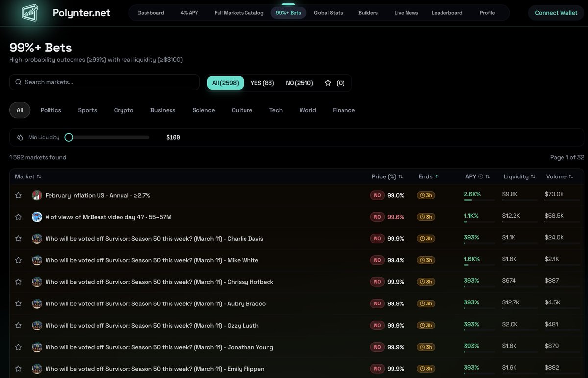Select the 99%+ Bets tab
The height and width of the screenshot is (378, 588).
(289, 13)
